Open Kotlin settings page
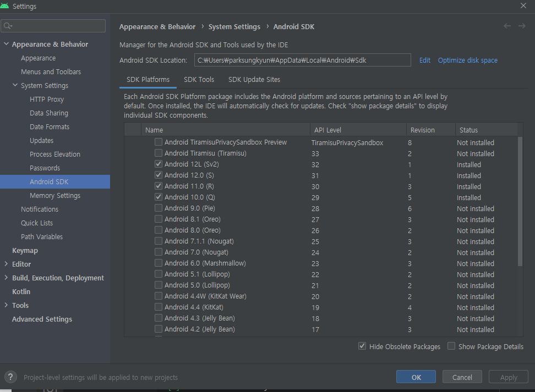Viewport: 535px width, 392px height. (x=21, y=292)
